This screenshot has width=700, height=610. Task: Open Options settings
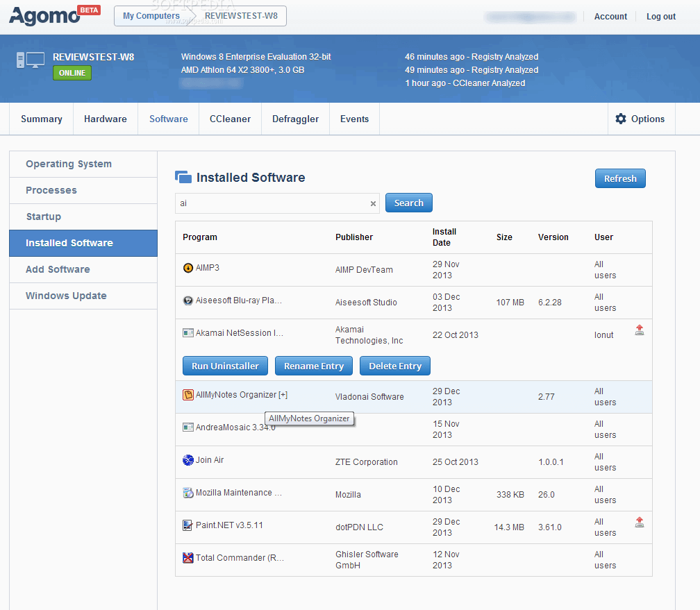[641, 119]
